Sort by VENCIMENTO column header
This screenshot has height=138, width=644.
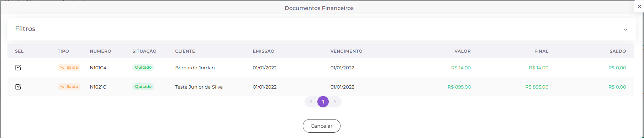pos(346,51)
